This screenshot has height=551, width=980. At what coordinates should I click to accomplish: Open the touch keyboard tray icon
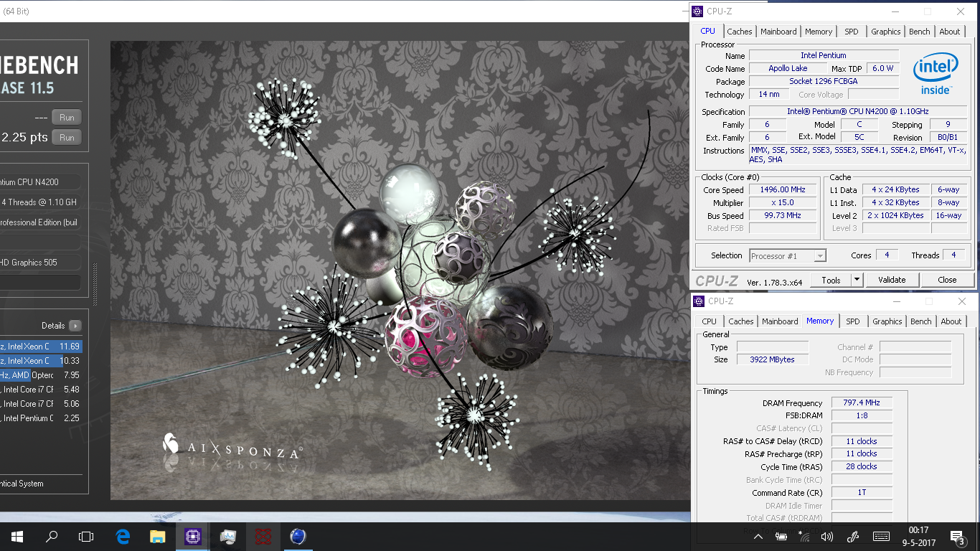point(882,537)
